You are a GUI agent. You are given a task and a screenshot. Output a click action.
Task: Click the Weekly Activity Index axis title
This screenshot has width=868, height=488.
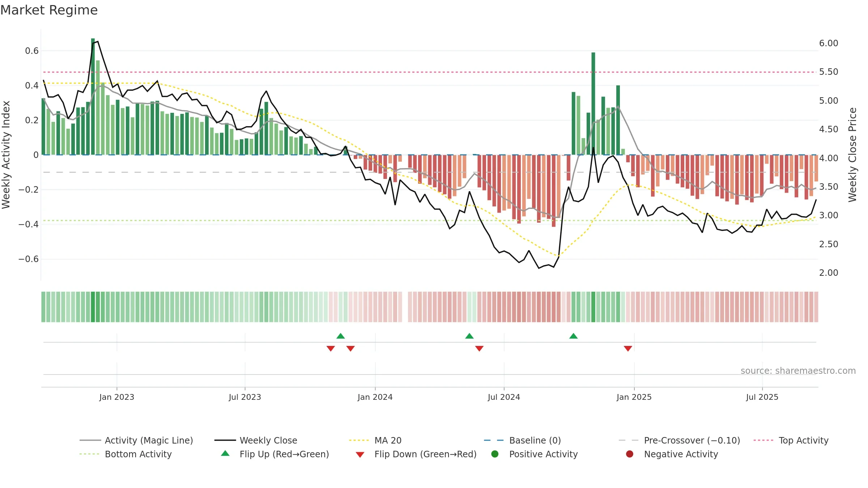[6, 155]
